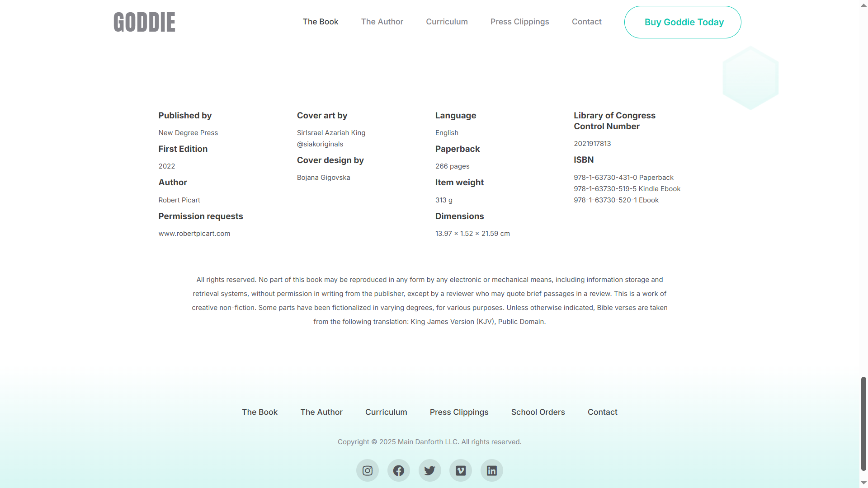Open The Book in top navigation
Image resolution: width=868 pixels, height=488 pixels.
coord(321,22)
